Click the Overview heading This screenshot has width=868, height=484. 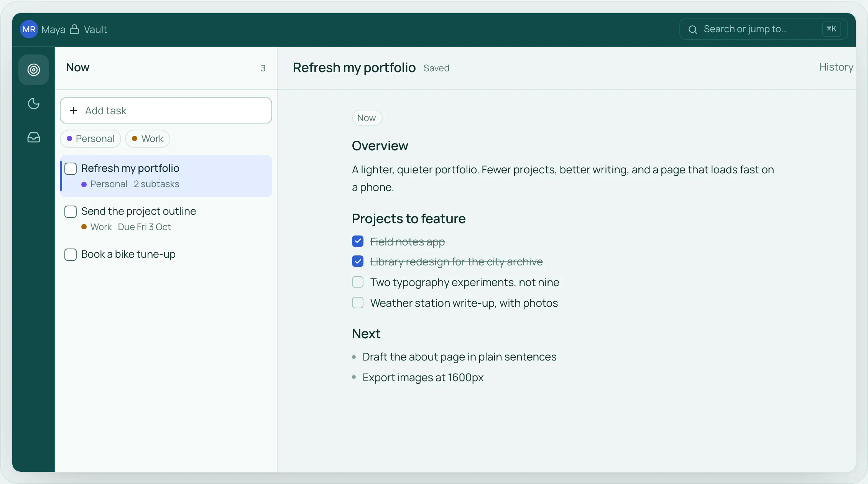point(380,146)
